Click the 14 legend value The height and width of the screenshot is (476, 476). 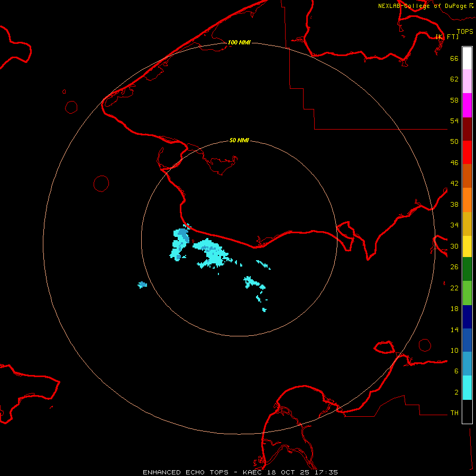pyautogui.click(x=454, y=329)
